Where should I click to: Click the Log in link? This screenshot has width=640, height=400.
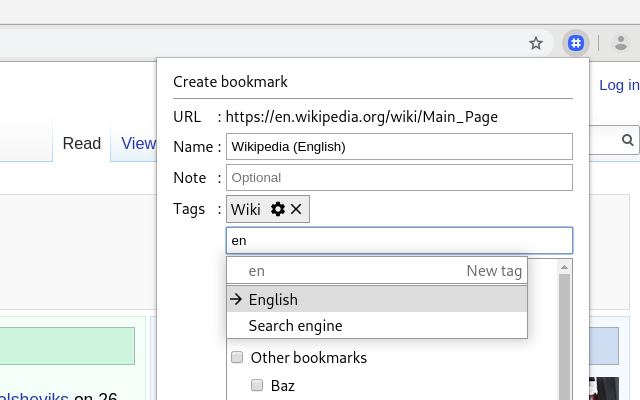pos(618,85)
